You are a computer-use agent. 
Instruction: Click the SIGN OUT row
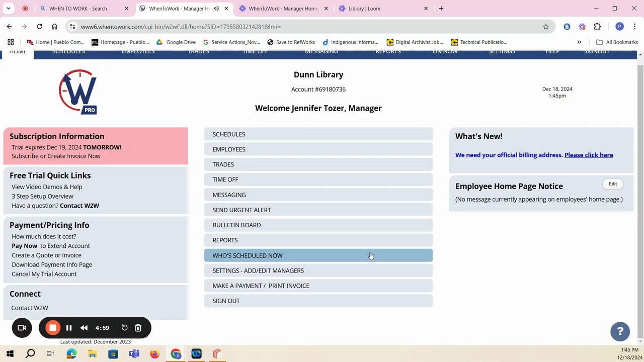tap(318, 301)
